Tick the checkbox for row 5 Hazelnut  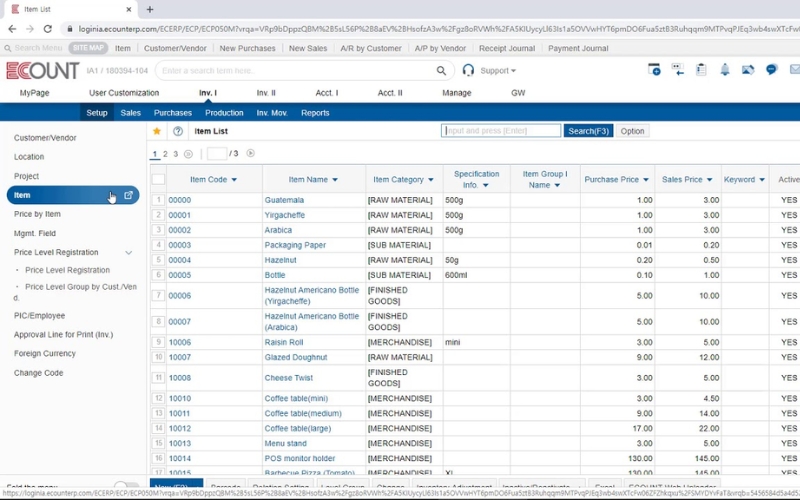click(159, 260)
